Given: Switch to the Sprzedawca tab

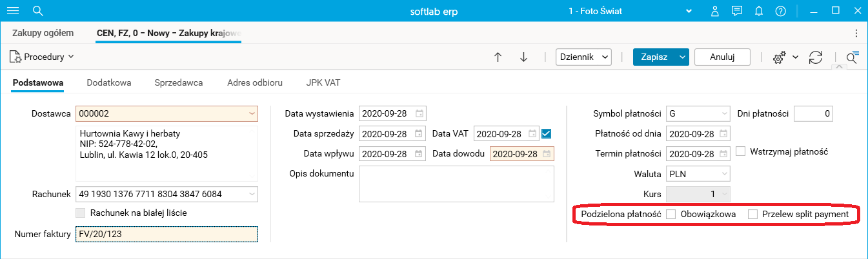Looking at the screenshot, I should pyautogui.click(x=179, y=82).
